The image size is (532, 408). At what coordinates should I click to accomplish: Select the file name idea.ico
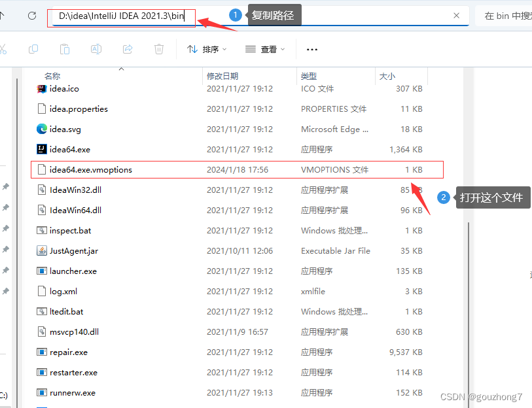(x=64, y=89)
